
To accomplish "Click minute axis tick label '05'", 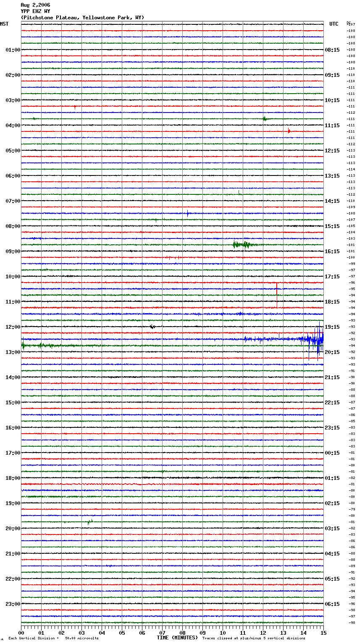I will [x=122, y=633].
